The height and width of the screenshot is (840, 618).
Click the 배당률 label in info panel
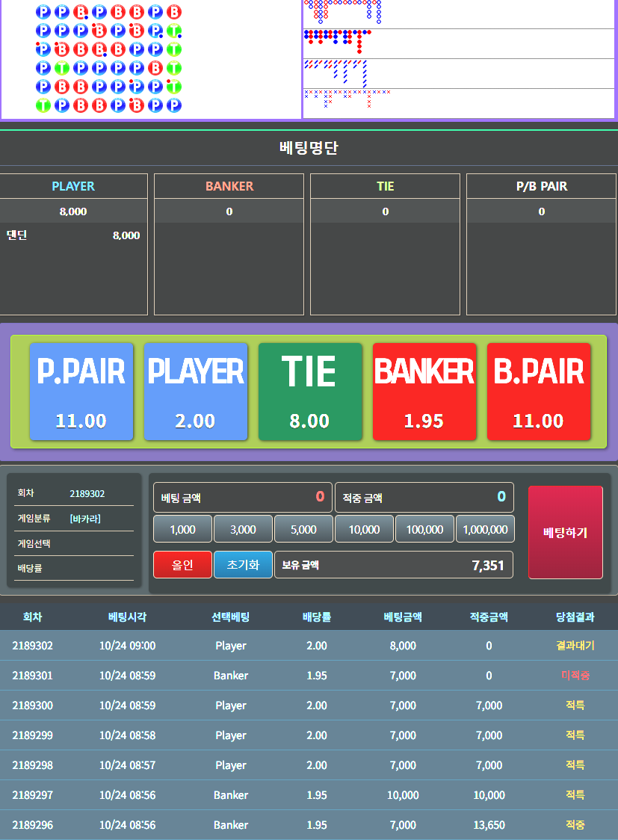click(30, 568)
